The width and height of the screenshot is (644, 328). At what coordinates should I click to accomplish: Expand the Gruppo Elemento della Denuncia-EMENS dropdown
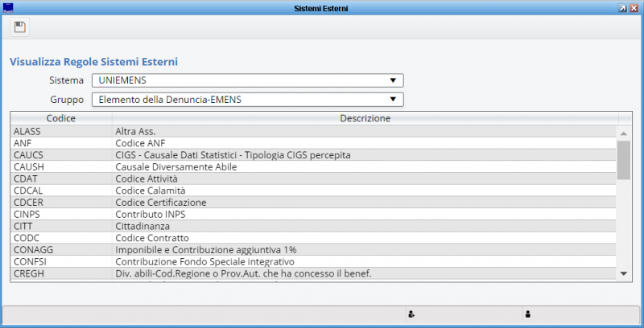248,100
